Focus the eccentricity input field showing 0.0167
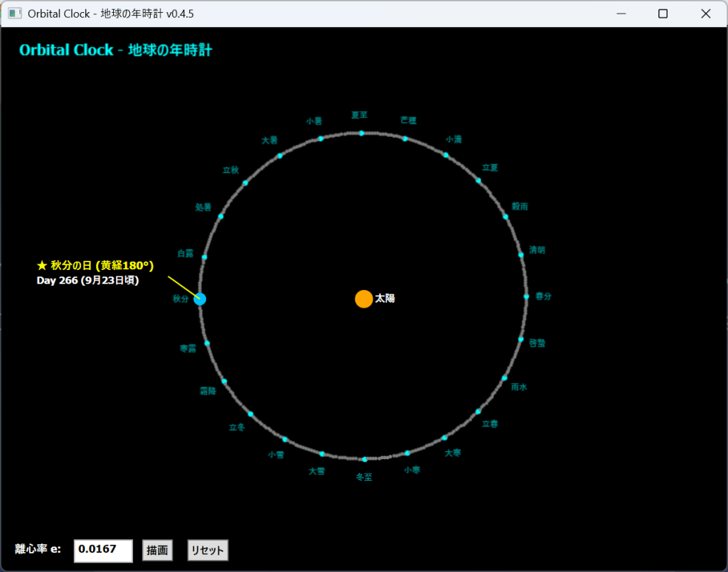The image size is (728, 572). (103, 551)
